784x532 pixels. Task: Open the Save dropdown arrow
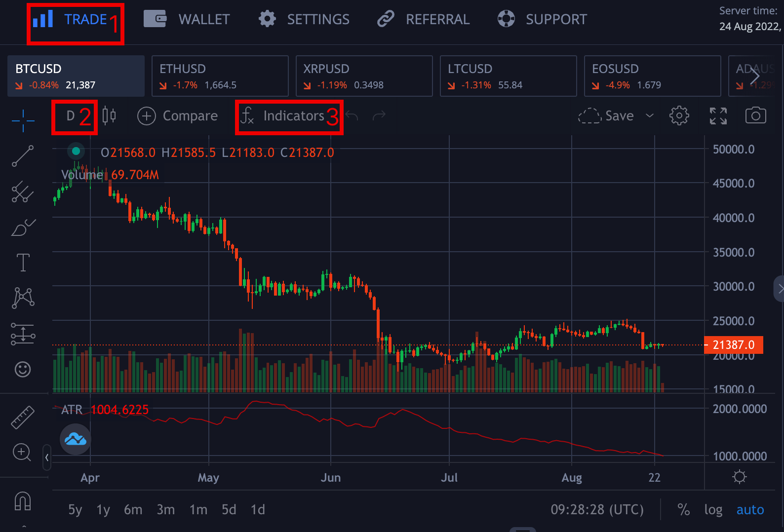click(x=650, y=116)
